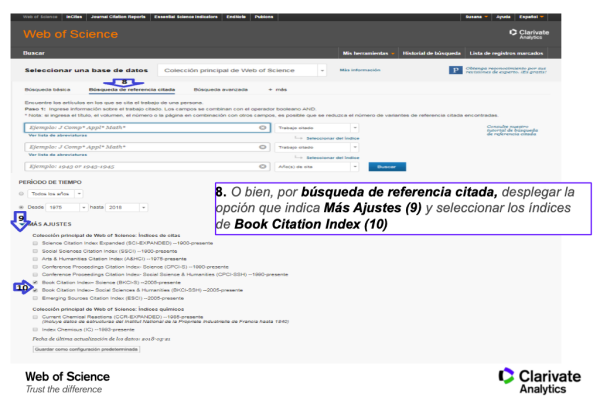Switch to Búsqueda avanzada tab

coord(221,90)
